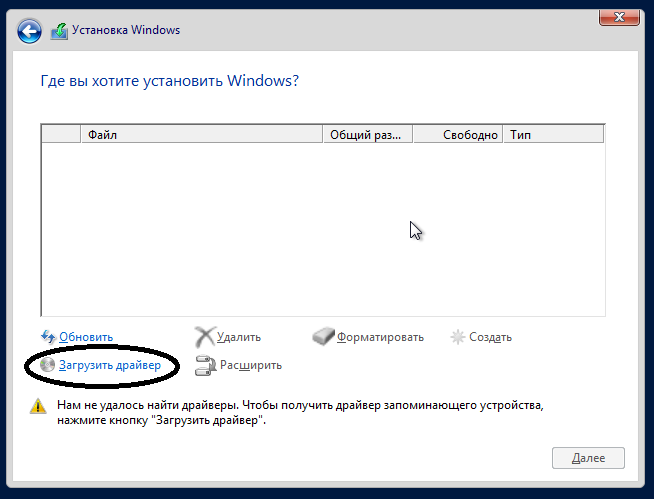Click the disk format icon

323,336
